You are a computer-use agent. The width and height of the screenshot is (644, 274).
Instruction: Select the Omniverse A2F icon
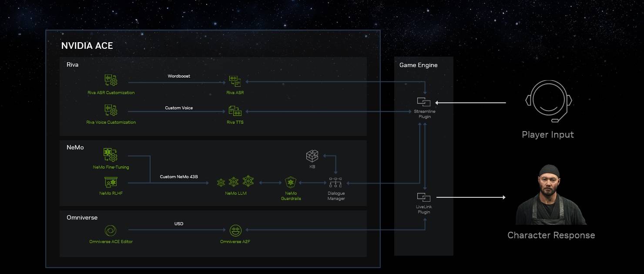pyautogui.click(x=235, y=230)
